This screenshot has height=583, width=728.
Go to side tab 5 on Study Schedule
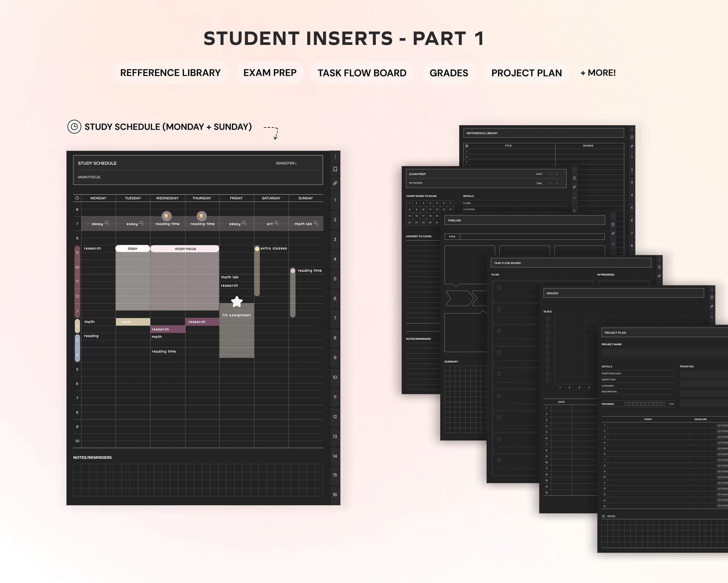[x=335, y=279]
